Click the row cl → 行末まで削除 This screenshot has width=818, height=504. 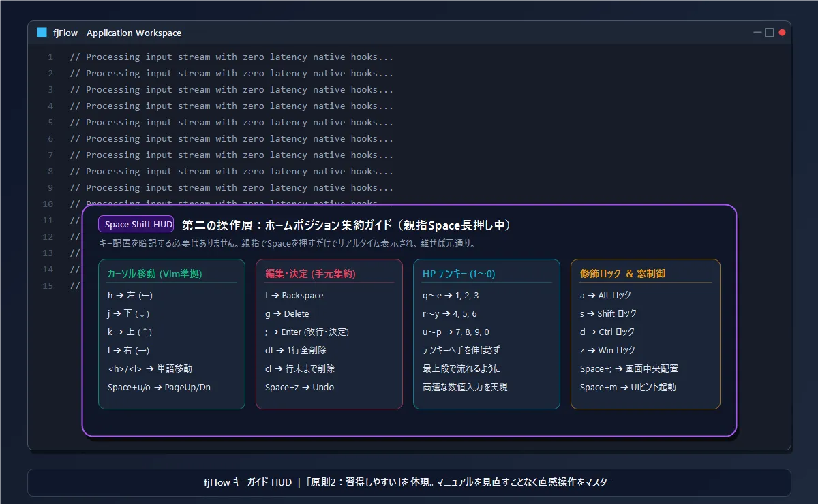(300, 368)
